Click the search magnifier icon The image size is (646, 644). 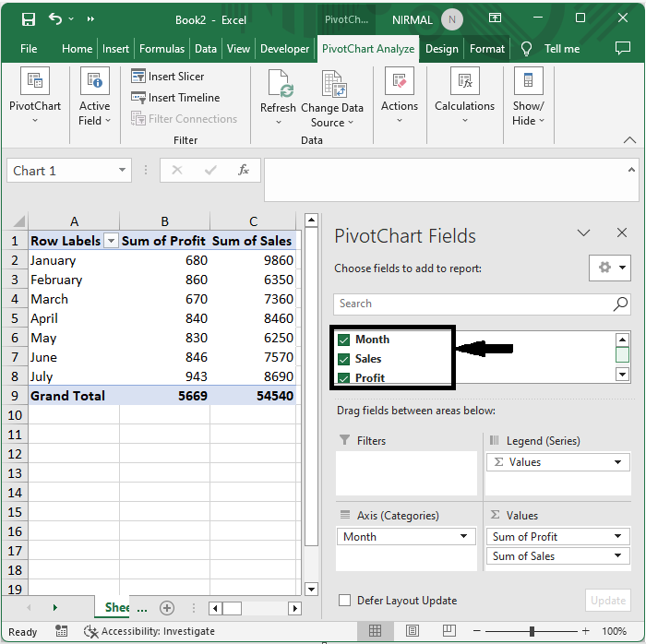[620, 304]
